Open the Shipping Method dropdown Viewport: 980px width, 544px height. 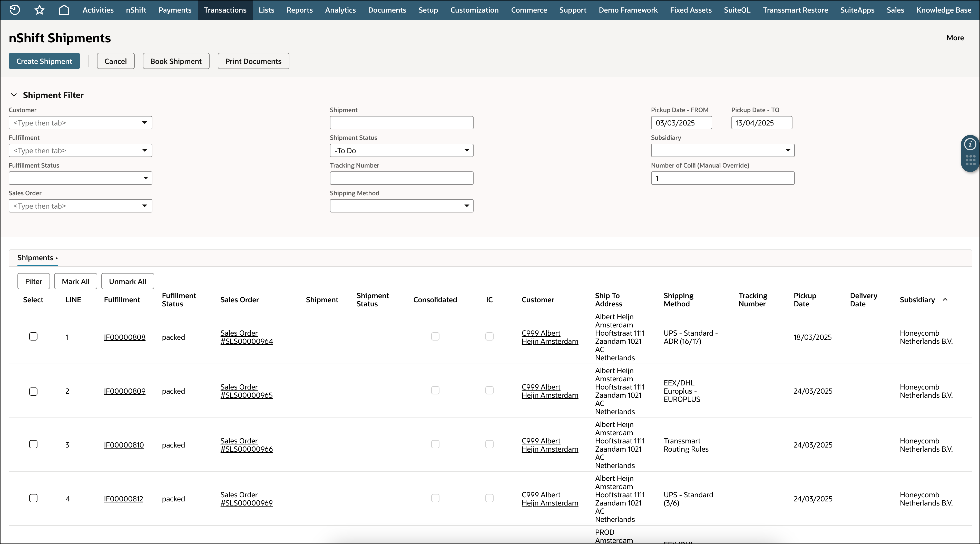pyautogui.click(x=466, y=206)
